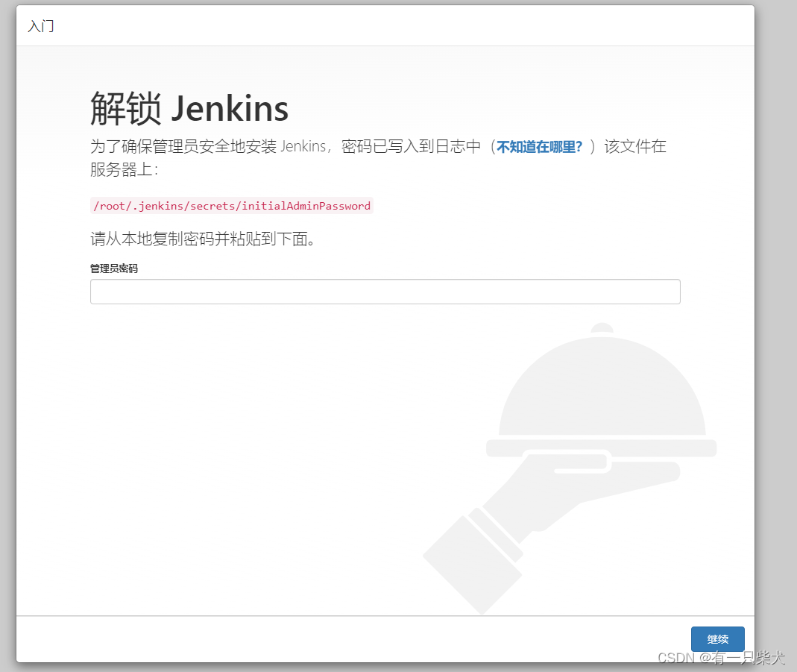
Task: Click the administrator password input field
Action: [385, 292]
